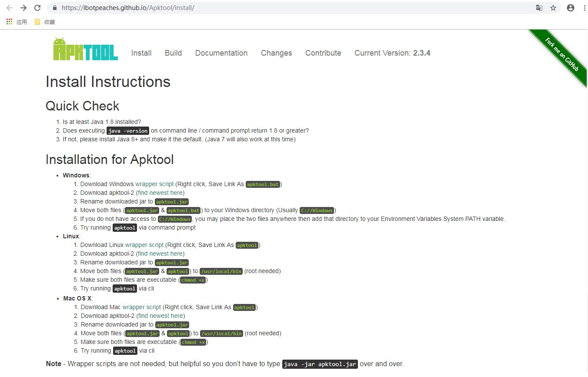Click the browser back arrow
The image size is (588, 377).
pos(10,8)
